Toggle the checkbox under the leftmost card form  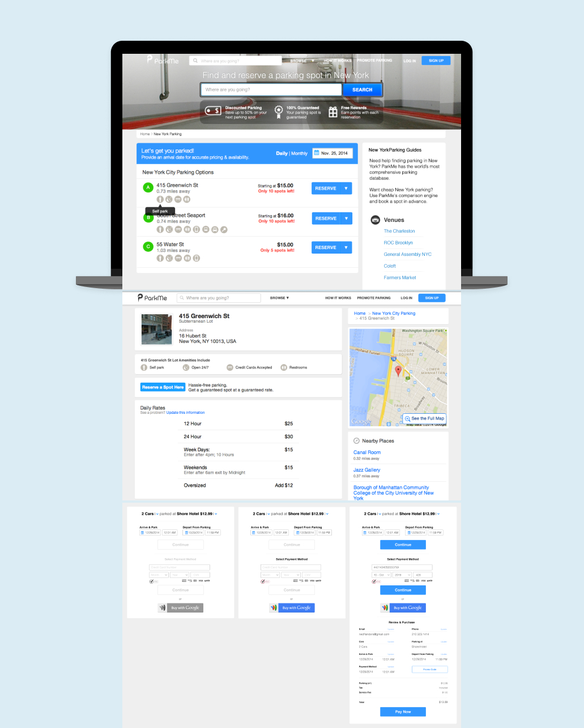(x=152, y=581)
